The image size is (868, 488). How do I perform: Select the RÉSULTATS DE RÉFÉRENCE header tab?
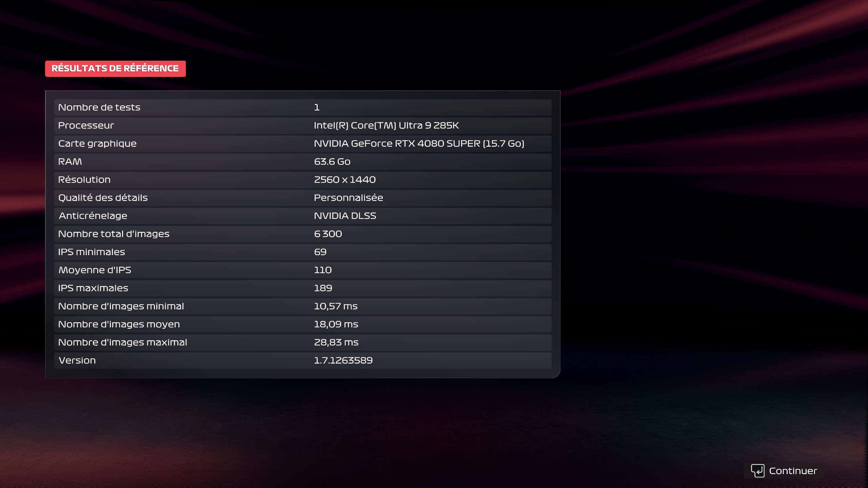pyautogui.click(x=115, y=69)
